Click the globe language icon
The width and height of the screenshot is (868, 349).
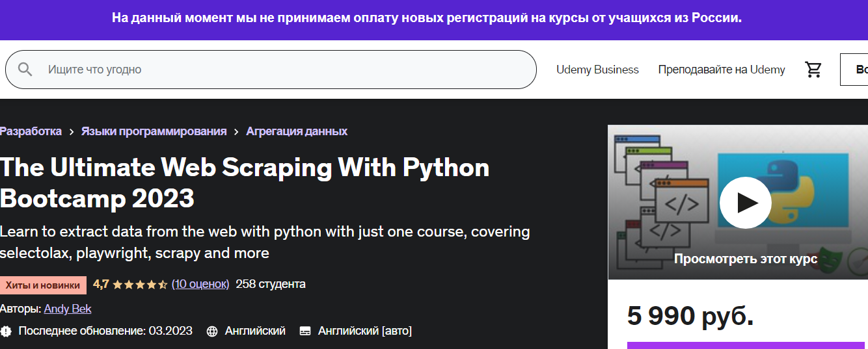[212, 331]
